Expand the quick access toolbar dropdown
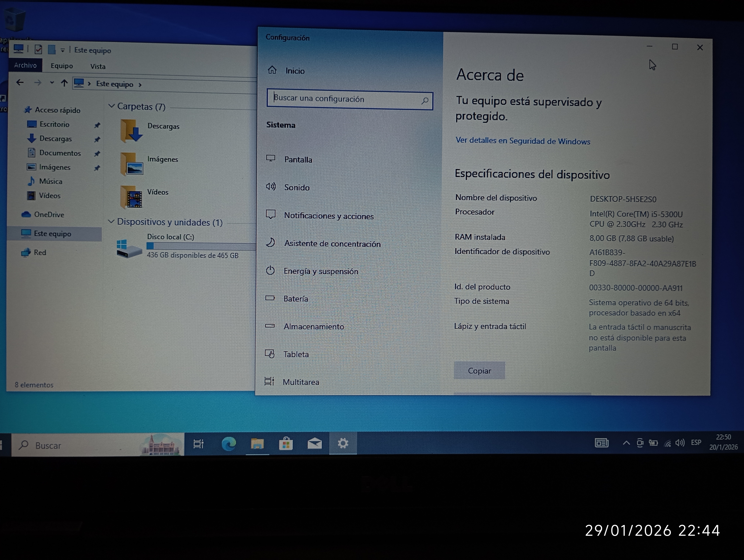This screenshot has width=744, height=560. pos(63,50)
